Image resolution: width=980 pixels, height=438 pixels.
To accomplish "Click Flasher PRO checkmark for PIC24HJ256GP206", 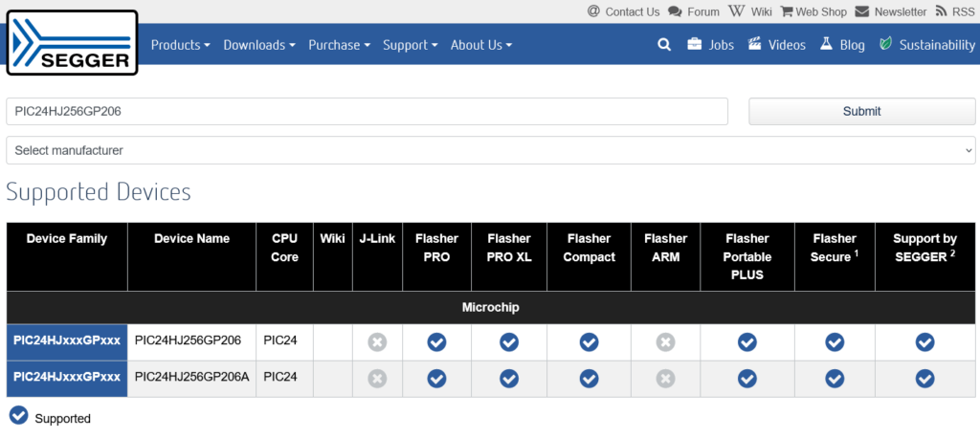I will click(436, 342).
